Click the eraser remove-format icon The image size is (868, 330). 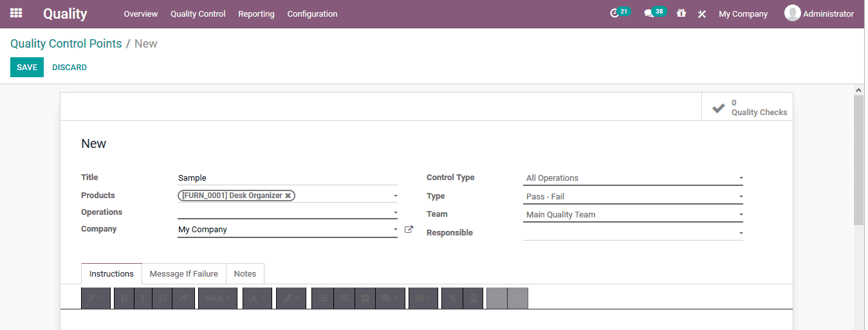(x=183, y=298)
